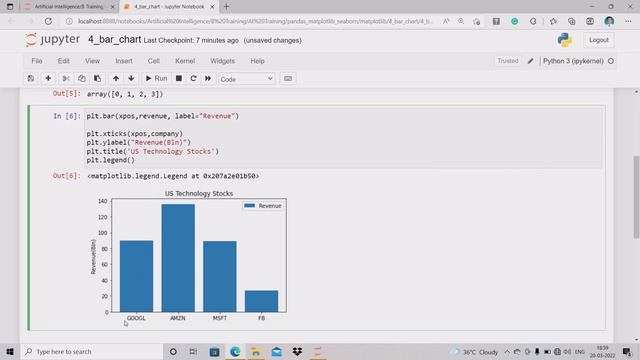Viewport: 640px width, 360px height.
Task: Cut selected cells with scissors icon
Action: [66, 78]
